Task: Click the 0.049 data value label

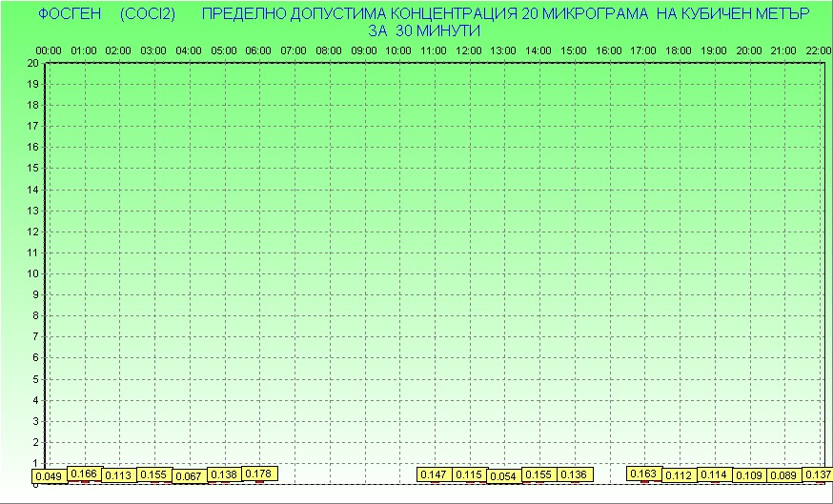Action: tap(48, 476)
